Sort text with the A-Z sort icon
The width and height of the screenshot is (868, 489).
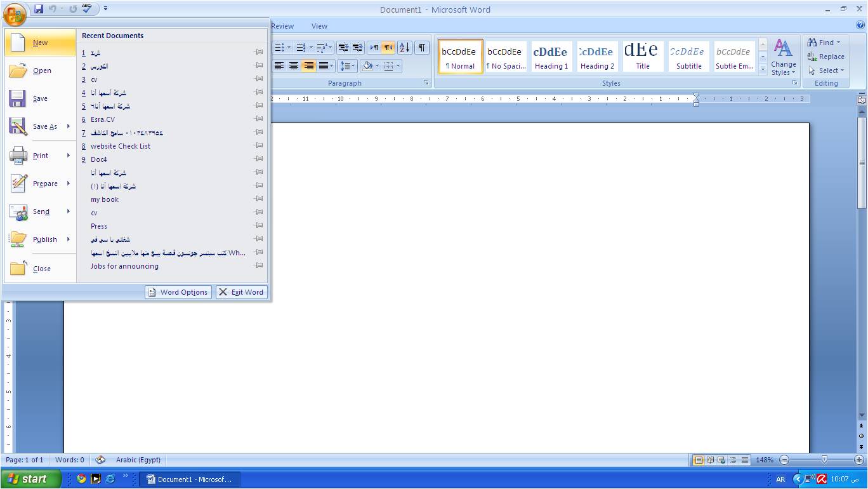pyautogui.click(x=404, y=48)
